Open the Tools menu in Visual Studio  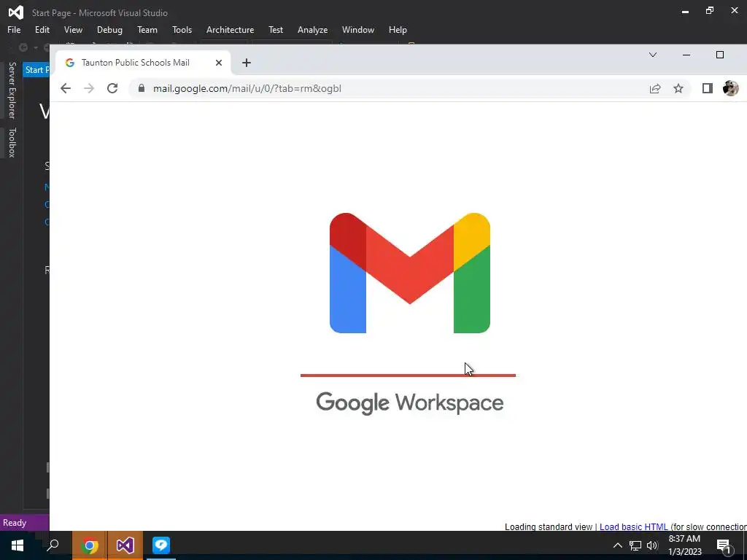[x=182, y=29]
